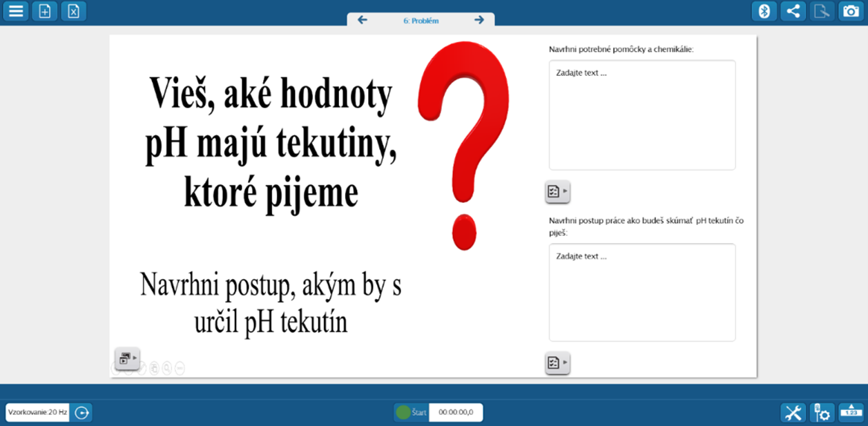Delete the current page icon
Viewport: 868px width, 426px height.
coord(74,11)
